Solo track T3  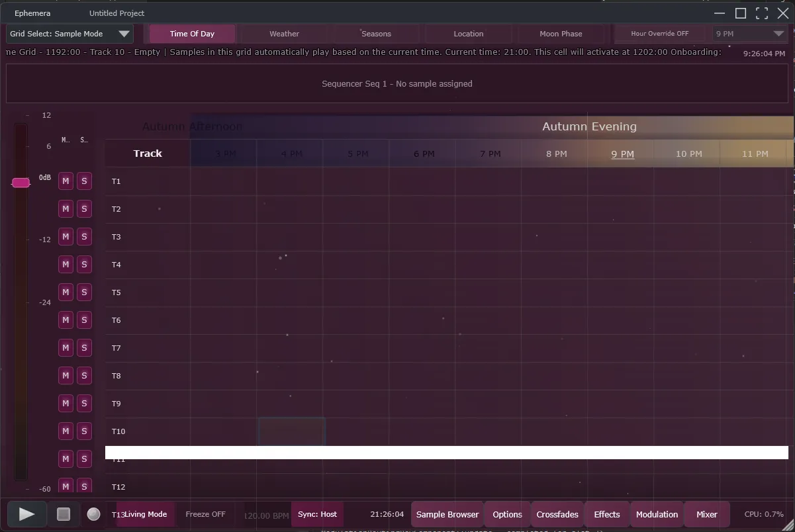coord(84,237)
